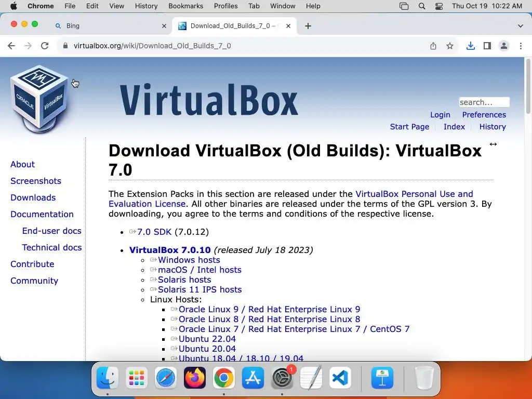Open Control Center in the menu bar
Viewport: 532px width, 399px height.
tap(438, 6)
